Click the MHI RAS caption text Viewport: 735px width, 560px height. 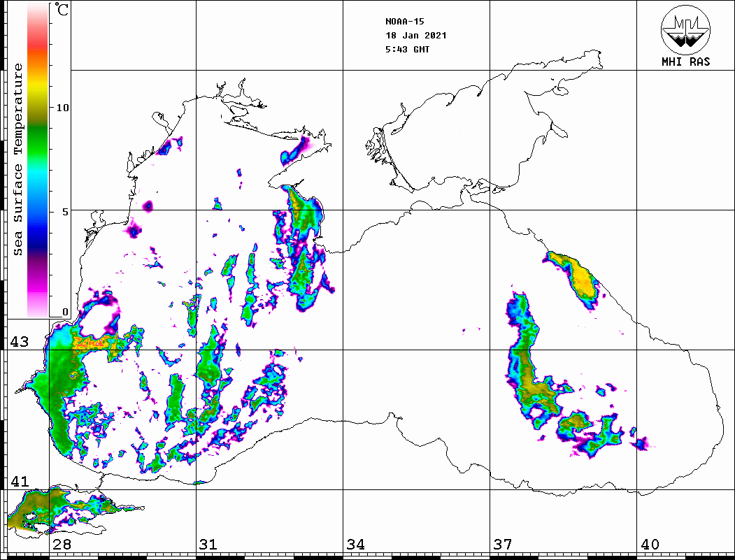(685, 62)
